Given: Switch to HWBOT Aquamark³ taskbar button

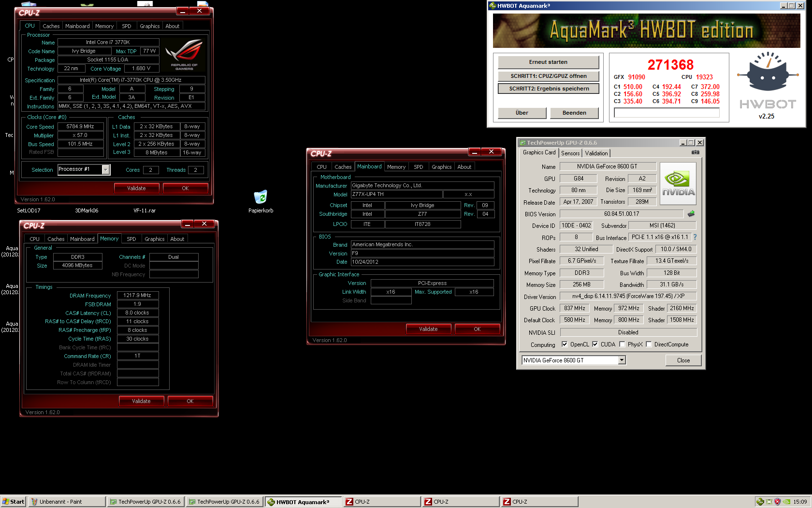Looking at the screenshot, I should [x=304, y=502].
